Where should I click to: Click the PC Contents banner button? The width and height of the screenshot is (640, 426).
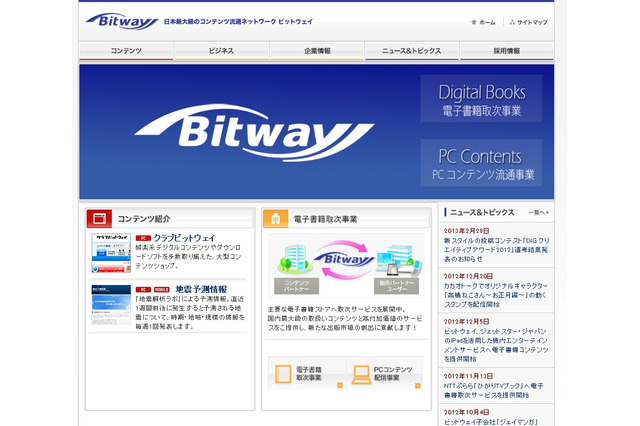(x=481, y=163)
